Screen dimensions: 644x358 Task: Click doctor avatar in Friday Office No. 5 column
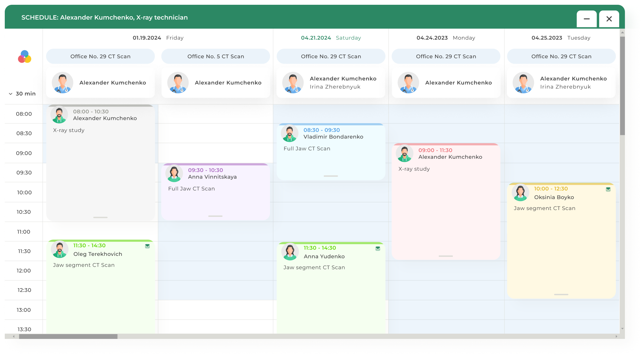coord(178,83)
